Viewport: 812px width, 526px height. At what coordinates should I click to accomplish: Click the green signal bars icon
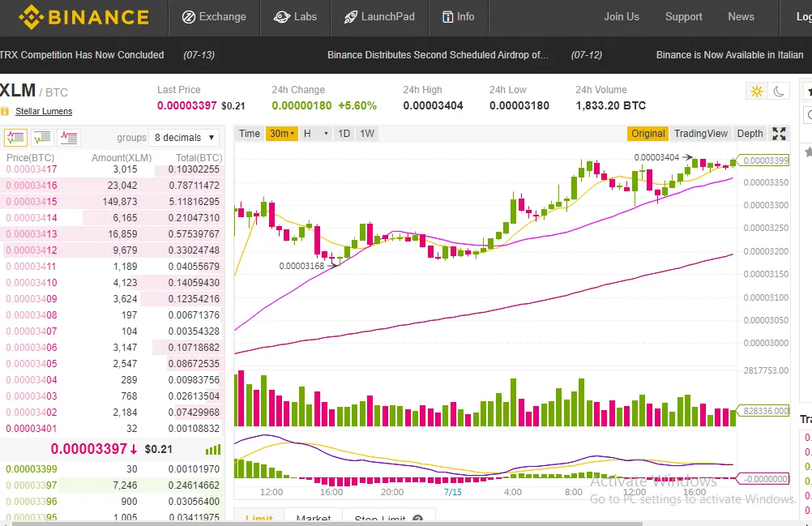coord(213,449)
